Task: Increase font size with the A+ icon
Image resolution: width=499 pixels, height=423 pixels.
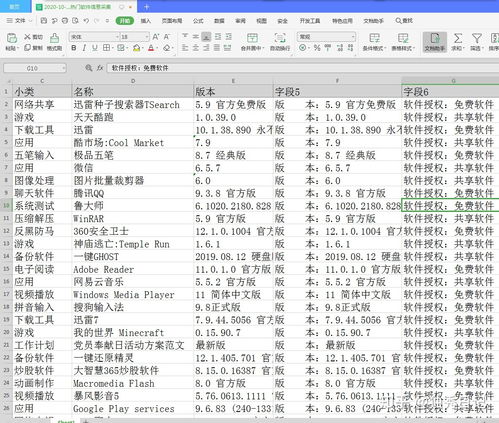Action: pyautogui.click(x=156, y=37)
